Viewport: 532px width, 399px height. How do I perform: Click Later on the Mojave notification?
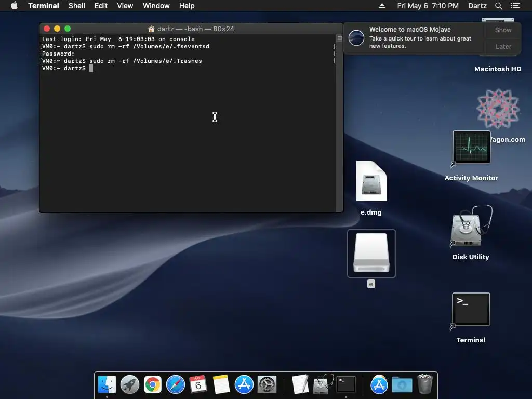click(503, 46)
